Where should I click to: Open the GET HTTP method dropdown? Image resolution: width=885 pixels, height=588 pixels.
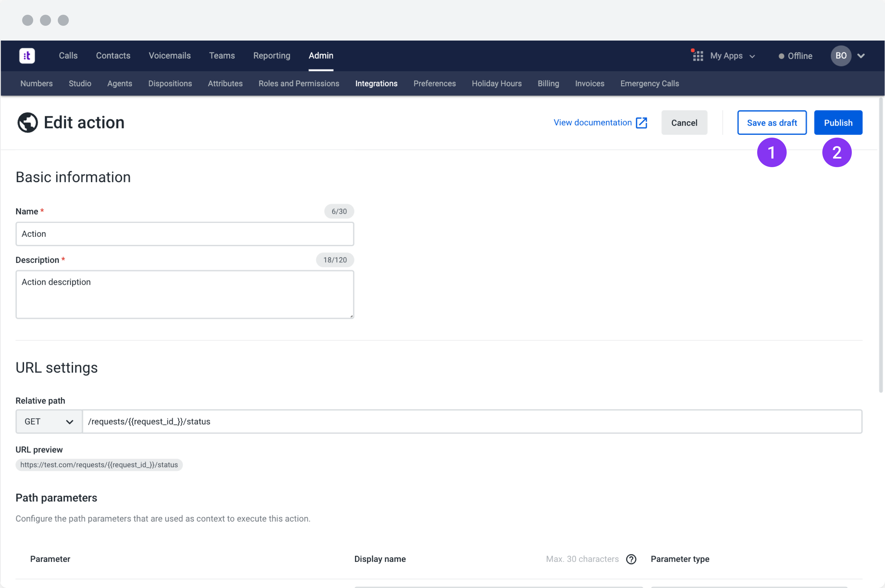(x=49, y=421)
